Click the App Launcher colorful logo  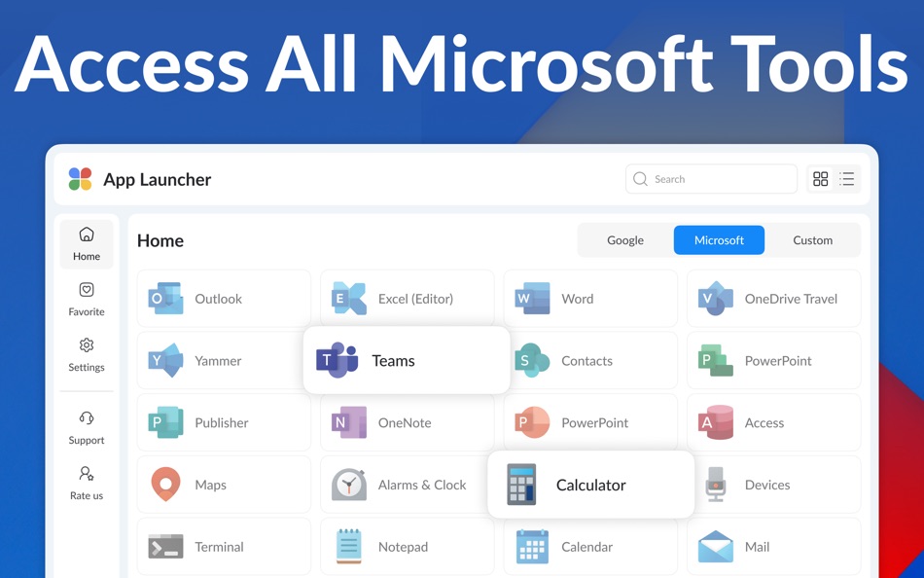[x=80, y=179]
